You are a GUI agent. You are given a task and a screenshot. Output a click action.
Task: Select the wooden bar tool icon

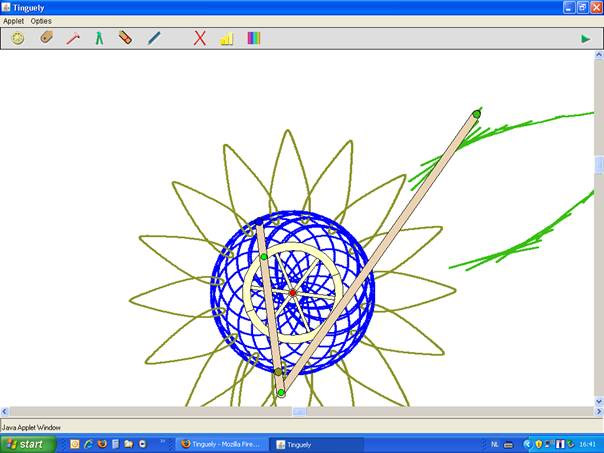point(46,38)
